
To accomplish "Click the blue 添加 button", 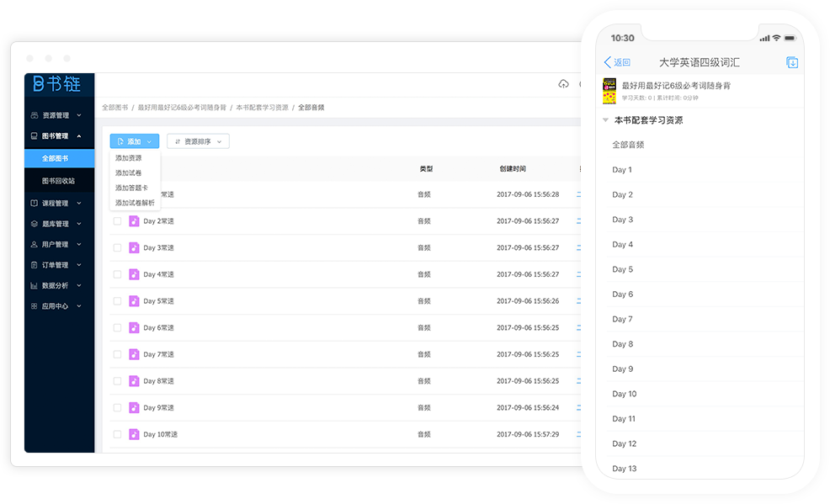I will (x=134, y=141).
